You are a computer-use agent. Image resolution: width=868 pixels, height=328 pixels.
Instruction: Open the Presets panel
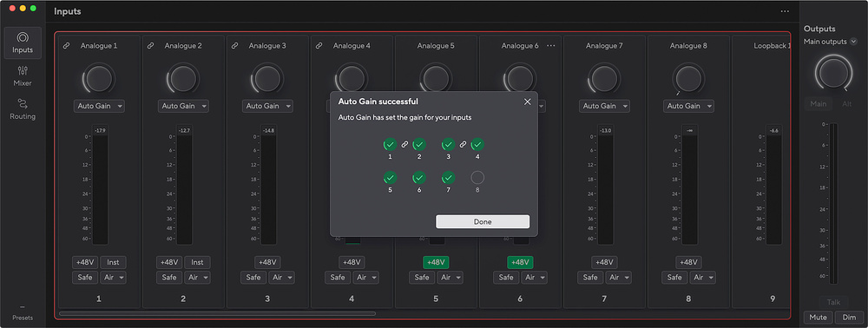[23, 313]
